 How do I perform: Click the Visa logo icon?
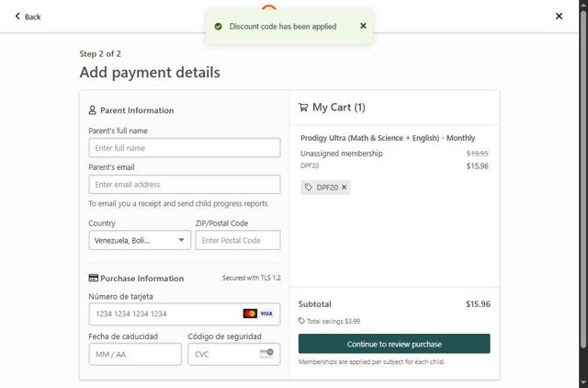(266, 314)
